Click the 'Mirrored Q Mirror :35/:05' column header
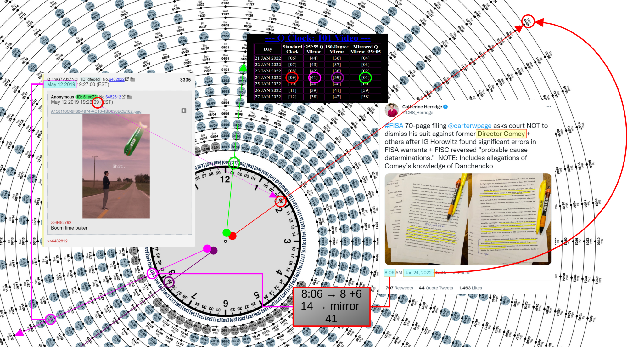 pos(365,49)
